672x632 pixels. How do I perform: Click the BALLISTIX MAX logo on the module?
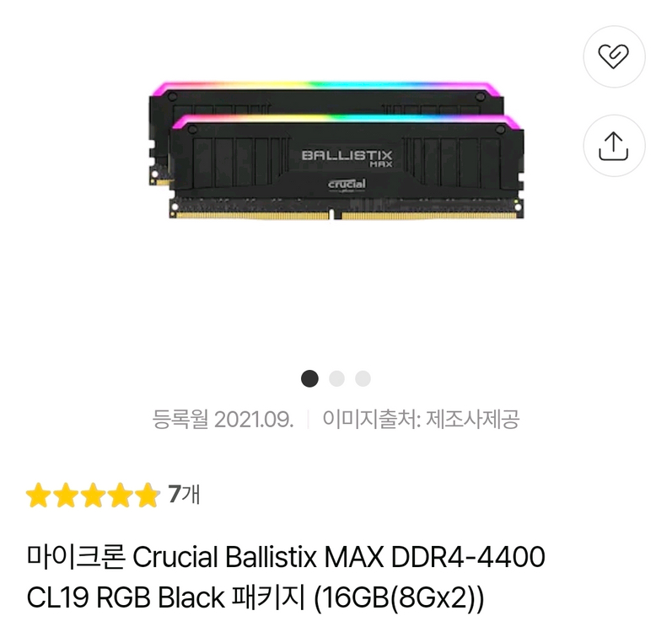click(x=347, y=158)
